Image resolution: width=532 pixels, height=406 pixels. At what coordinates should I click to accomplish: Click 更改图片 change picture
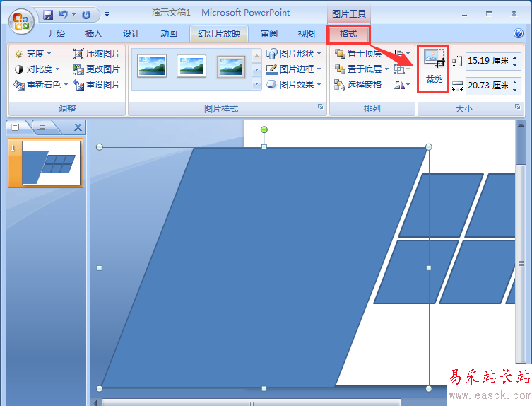pyautogui.click(x=97, y=69)
